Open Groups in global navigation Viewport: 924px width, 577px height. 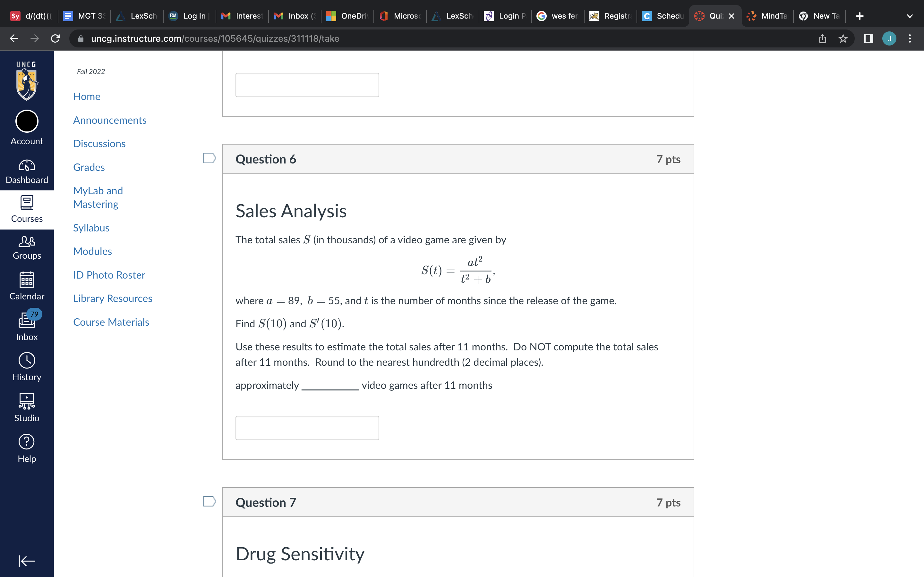(x=27, y=247)
